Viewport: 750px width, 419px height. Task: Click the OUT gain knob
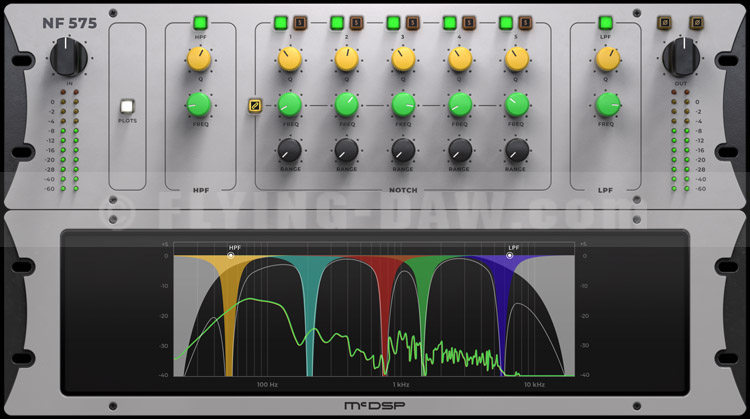coord(681,57)
